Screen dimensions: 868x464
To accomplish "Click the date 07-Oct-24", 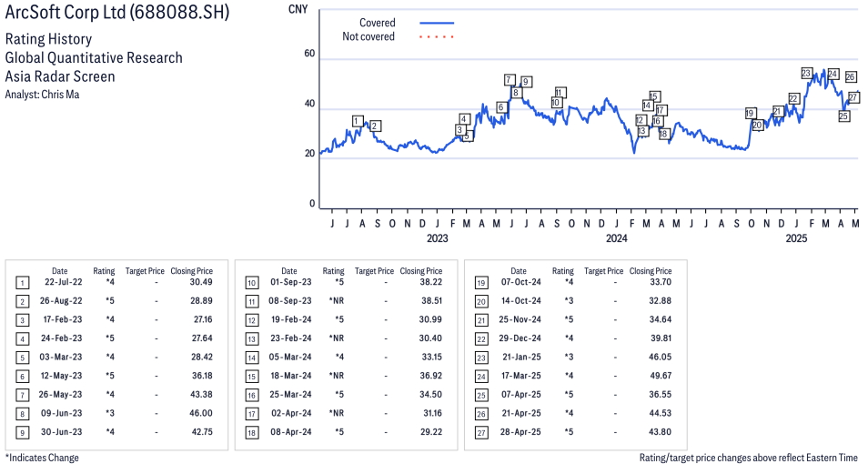I will point(520,282).
